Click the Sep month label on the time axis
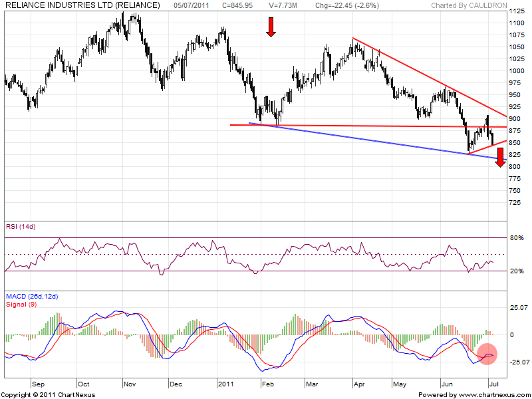Viewport: 532px width, 399px height. (38, 384)
